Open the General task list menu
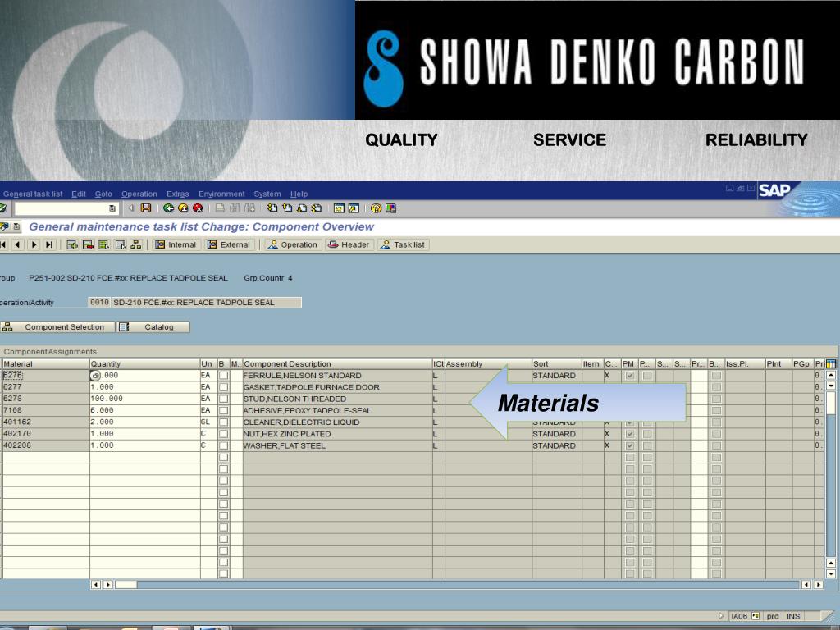The width and height of the screenshot is (840, 630). coord(33,194)
